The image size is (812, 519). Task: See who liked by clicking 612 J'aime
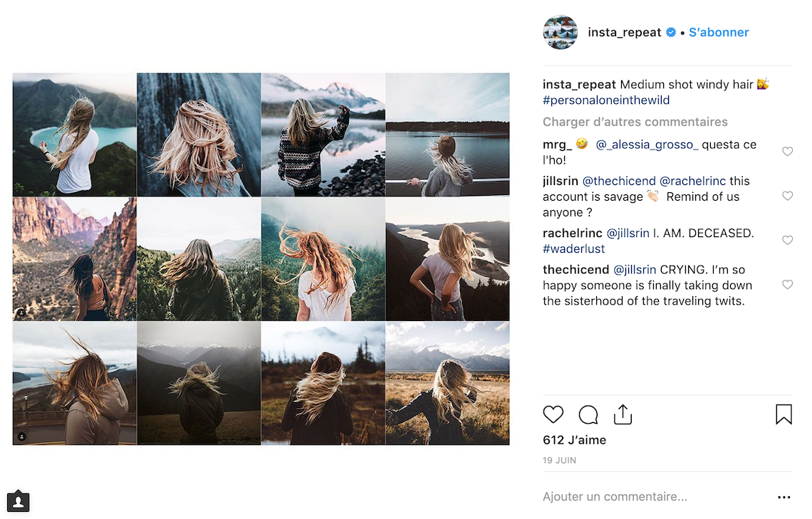click(574, 439)
